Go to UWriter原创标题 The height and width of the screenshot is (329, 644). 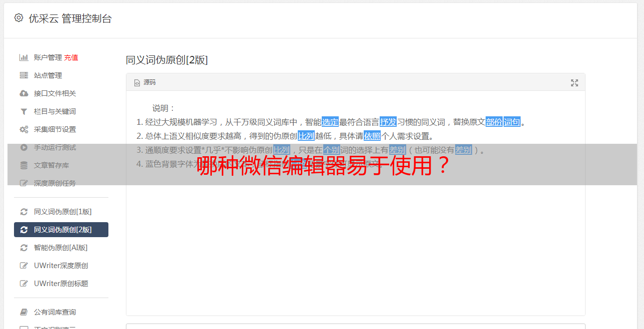coord(61,284)
